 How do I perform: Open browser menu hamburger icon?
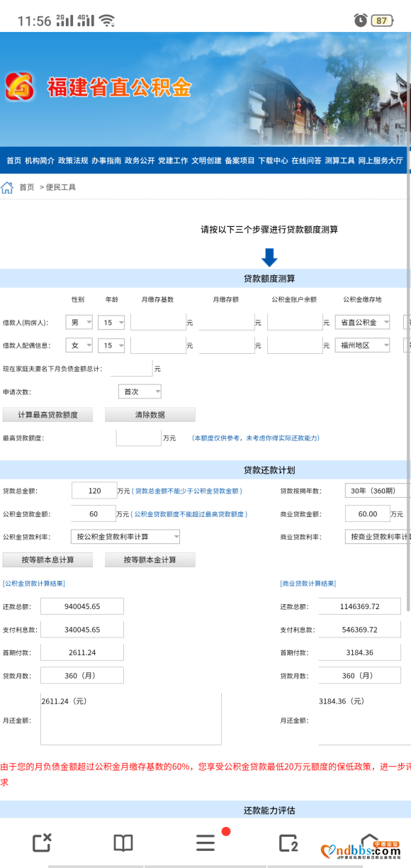(205, 842)
